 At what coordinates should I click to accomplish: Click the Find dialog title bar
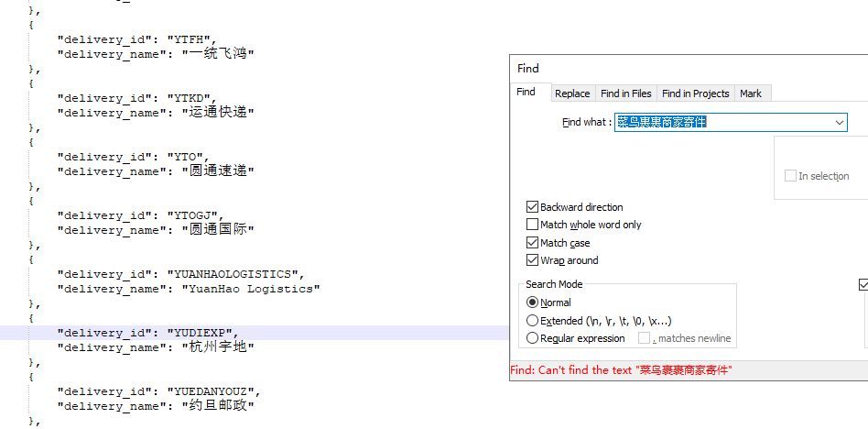tap(689, 69)
